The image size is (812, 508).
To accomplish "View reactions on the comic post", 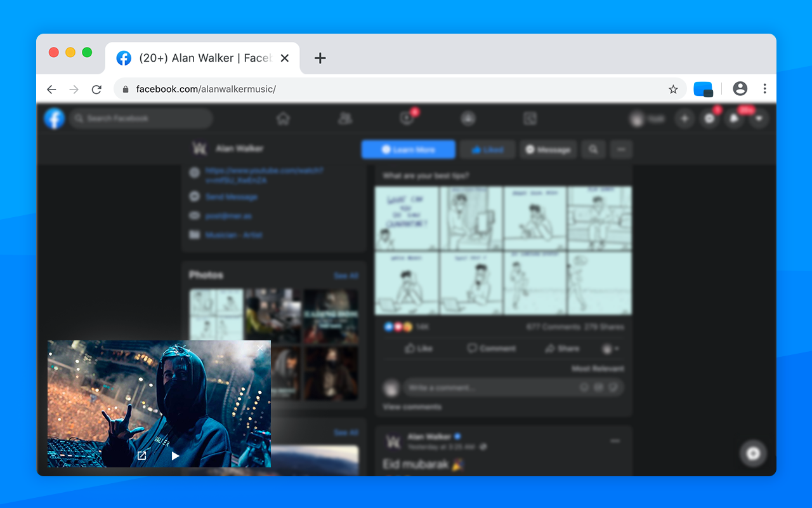I will click(406, 327).
